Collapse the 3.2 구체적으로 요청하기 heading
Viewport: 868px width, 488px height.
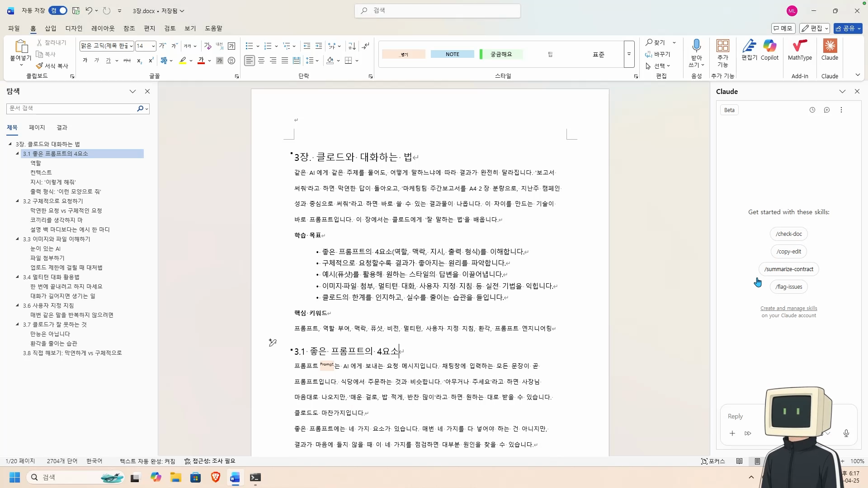pos(18,201)
